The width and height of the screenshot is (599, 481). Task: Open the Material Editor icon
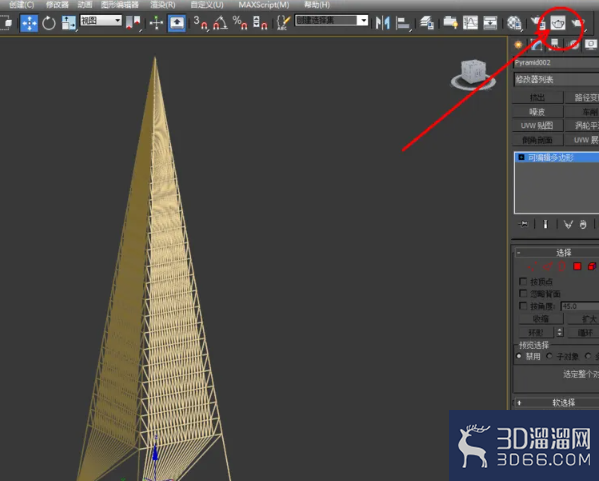(x=514, y=23)
